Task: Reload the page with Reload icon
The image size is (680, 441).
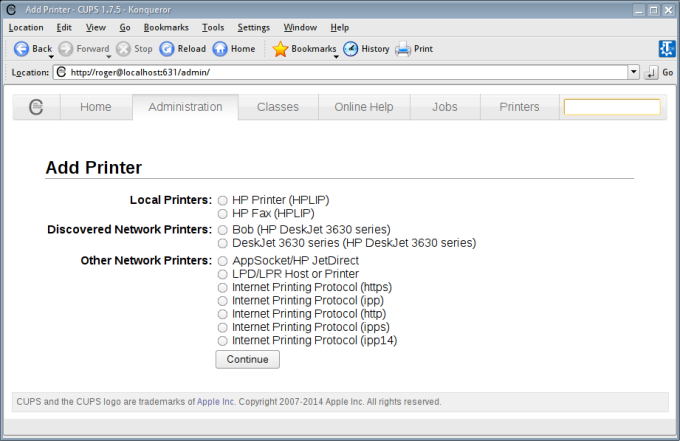Action: pos(167,49)
